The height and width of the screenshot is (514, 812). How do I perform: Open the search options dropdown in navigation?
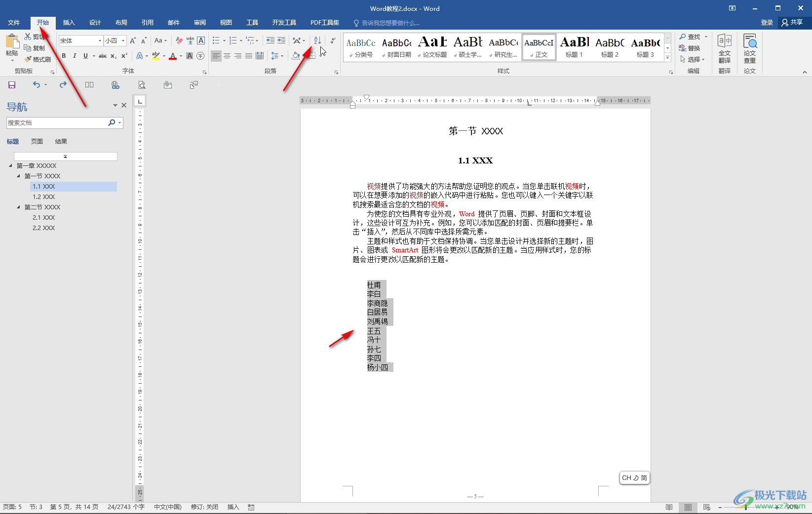coord(119,122)
